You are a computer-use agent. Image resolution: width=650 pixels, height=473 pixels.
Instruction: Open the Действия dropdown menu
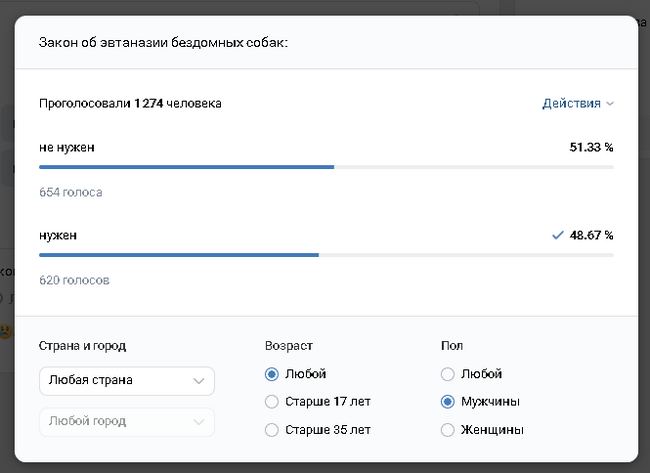(571, 103)
